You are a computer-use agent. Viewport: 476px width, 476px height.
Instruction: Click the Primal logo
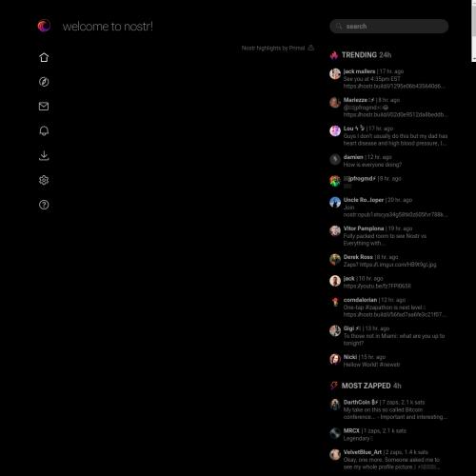point(44,26)
